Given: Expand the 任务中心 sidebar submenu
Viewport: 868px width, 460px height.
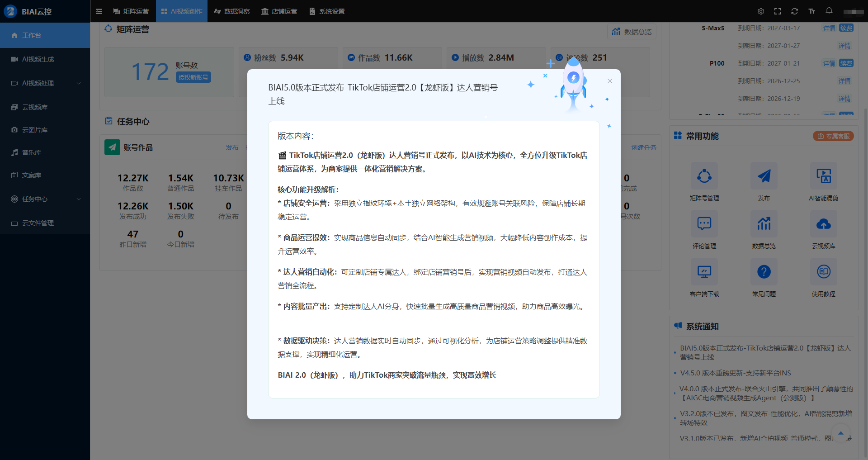Looking at the screenshot, I should (45, 199).
